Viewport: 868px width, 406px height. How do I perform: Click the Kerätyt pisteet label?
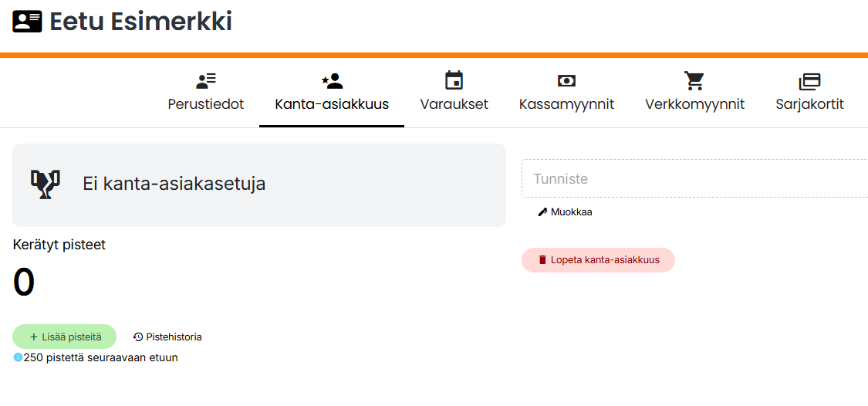click(59, 245)
